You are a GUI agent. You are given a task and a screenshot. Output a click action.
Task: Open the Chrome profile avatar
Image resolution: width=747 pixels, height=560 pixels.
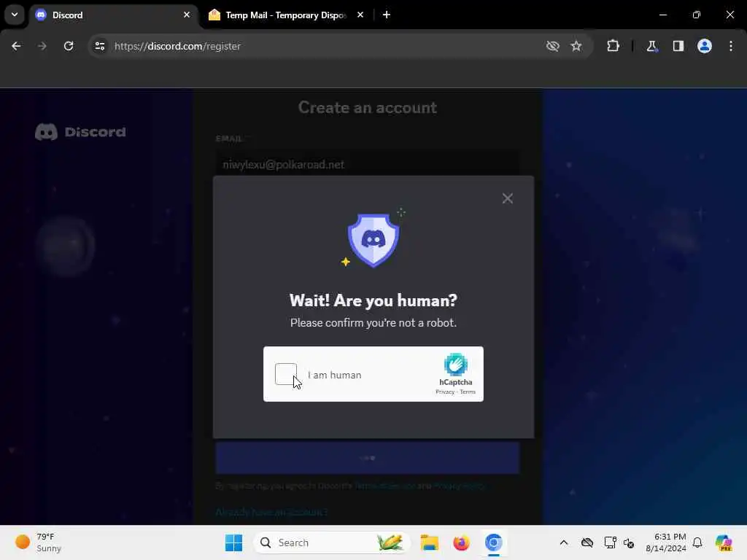tap(705, 46)
